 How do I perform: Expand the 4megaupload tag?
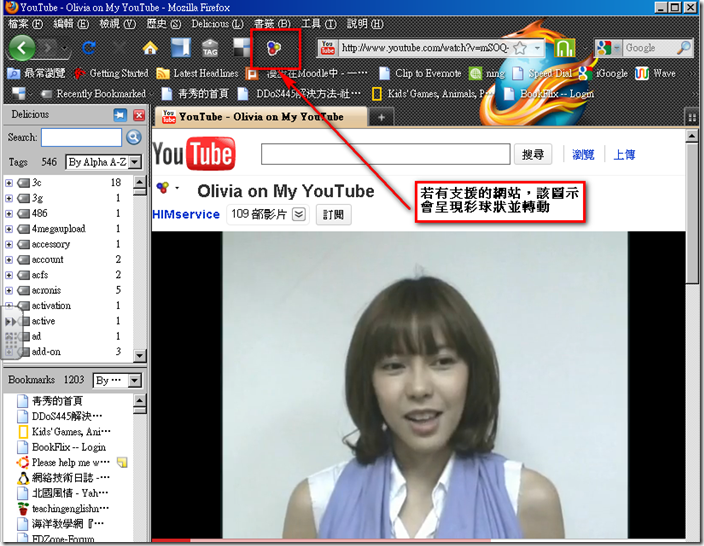click(9, 229)
